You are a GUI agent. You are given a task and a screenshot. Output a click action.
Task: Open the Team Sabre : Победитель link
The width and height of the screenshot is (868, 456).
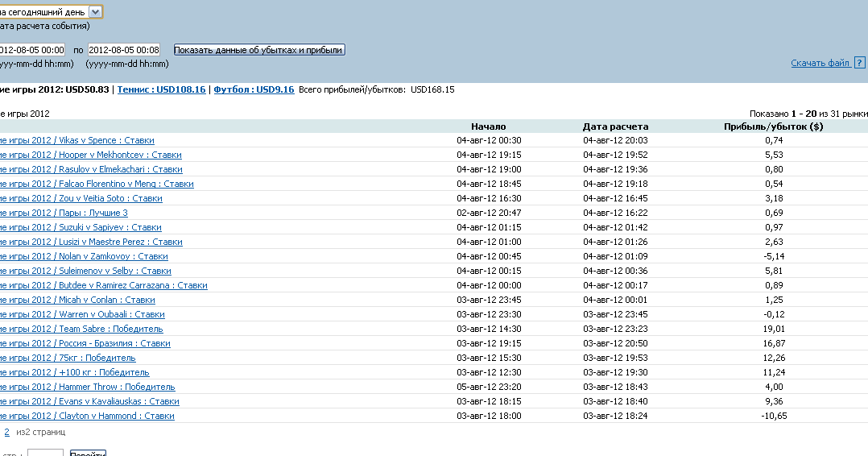(x=81, y=329)
